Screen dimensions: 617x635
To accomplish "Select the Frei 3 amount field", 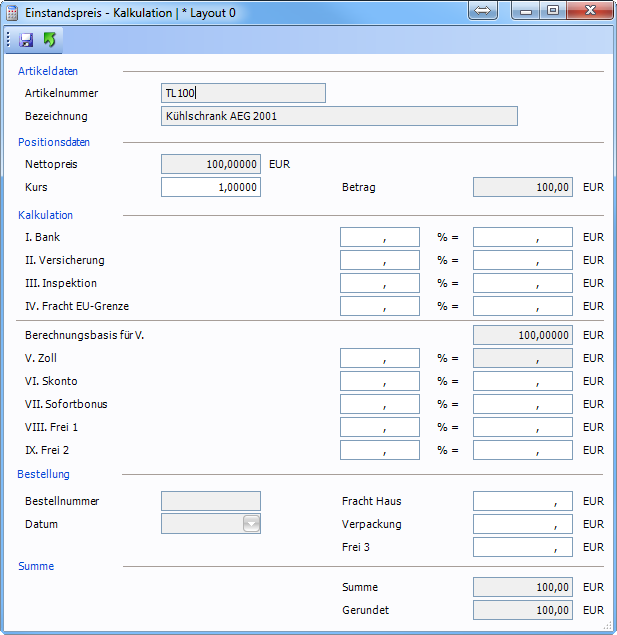I will [522, 547].
